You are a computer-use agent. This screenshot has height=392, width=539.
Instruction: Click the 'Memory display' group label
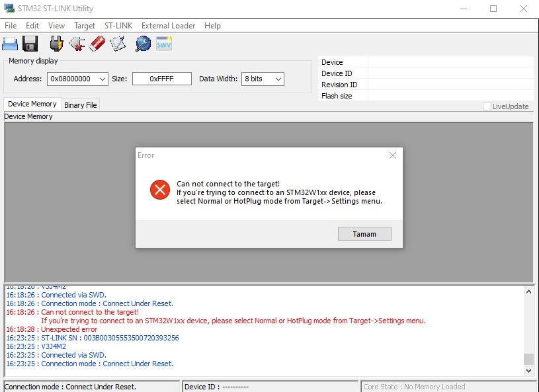(33, 61)
